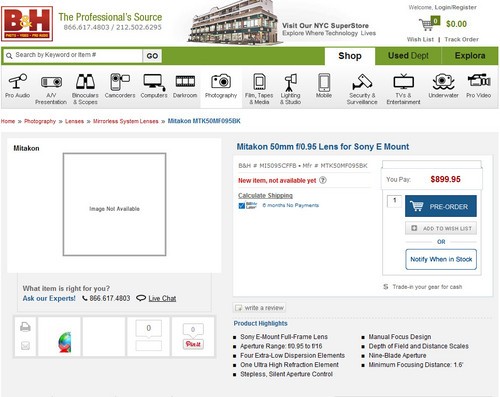Open the Darkroom category
Viewport: 500px width, 397px height.
coord(185,86)
